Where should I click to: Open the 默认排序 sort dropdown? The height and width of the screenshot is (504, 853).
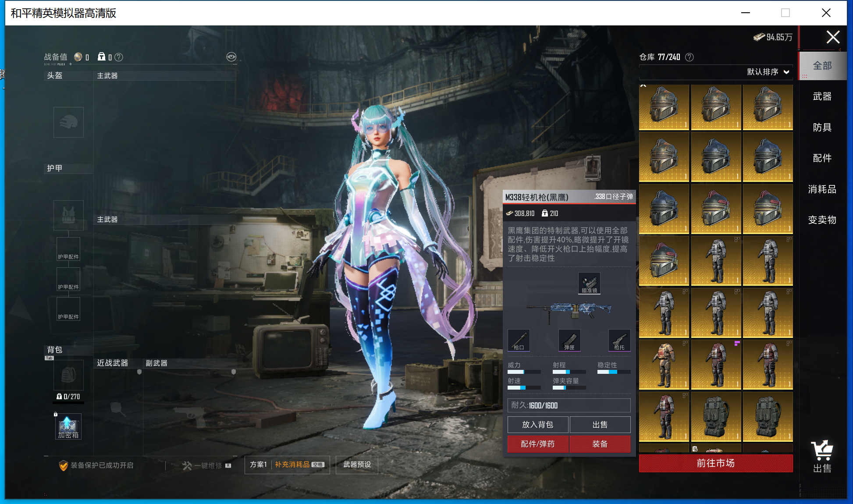(x=768, y=72)
